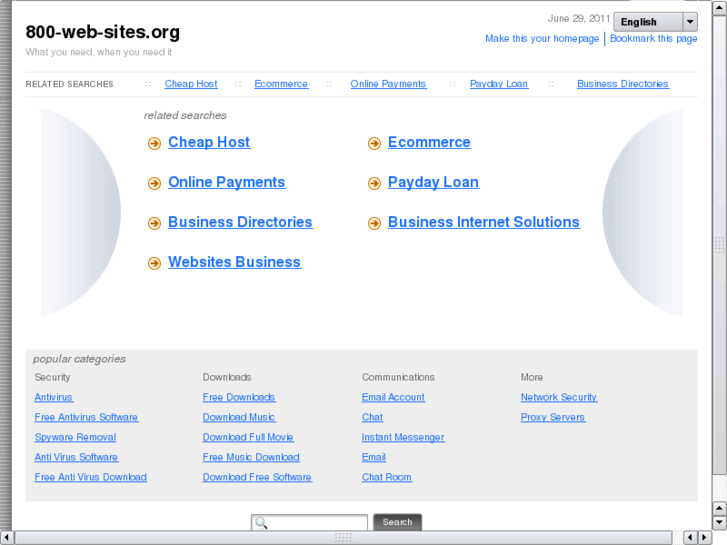Open Download Music link
Screen dimensions: 727x545
[x=239, y=417]
